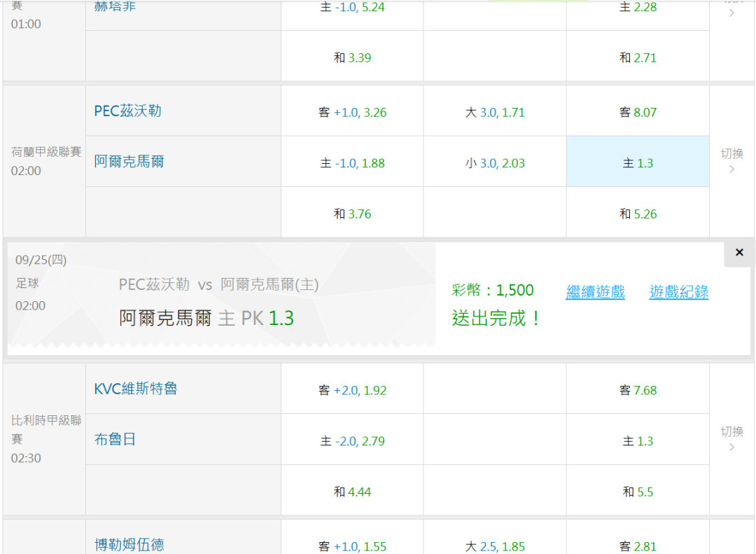Pick 客 +2.0, 1.92 handicap odds
Image resolution: width=756 pixels, height=554 pixels.
click(x=352, y=390)
